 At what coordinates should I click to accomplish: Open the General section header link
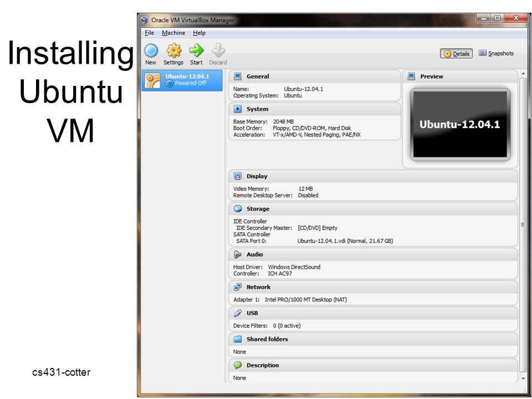[258, 76]
